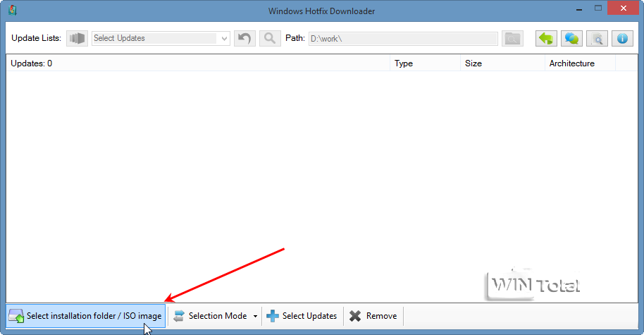The image size is (644, 335).
Task: Click the Type column header
Action: point(425,63)
